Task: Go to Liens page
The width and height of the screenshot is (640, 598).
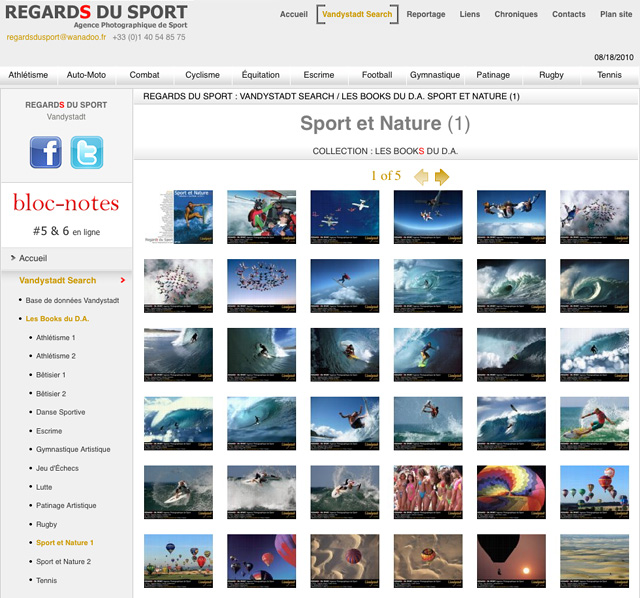Action: pos(470,14)
